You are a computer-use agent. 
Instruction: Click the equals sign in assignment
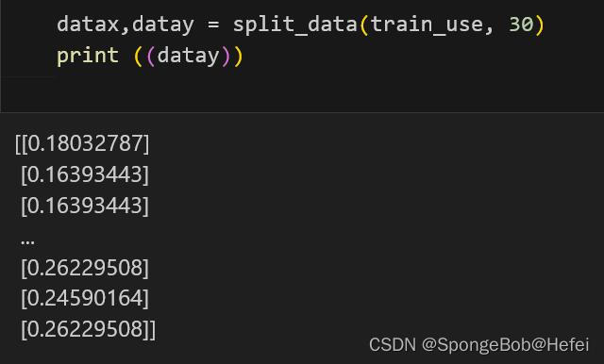click(x=213, y=25)
